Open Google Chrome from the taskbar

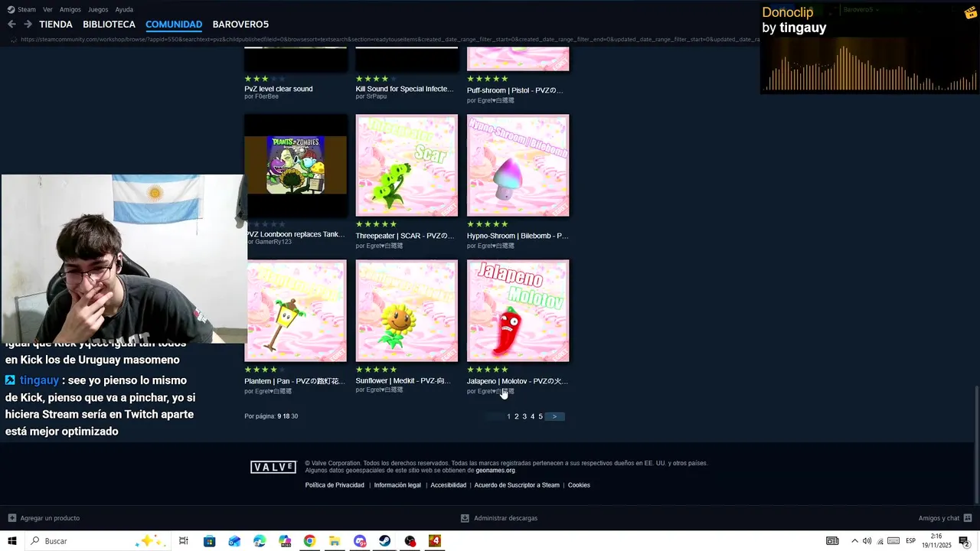pyautogui.click(x=309, y=541)
